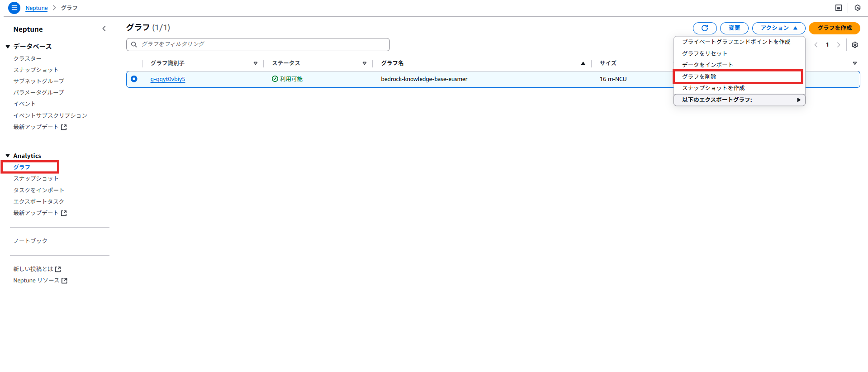Click the Neptune breadcrumb link

pyautogui.click(x=37, y=8)
